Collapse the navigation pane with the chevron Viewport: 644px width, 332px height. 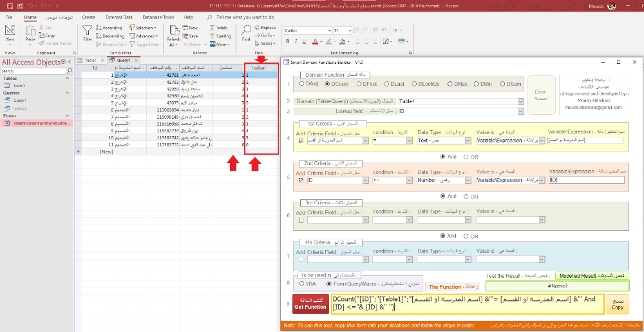point(70,62)
